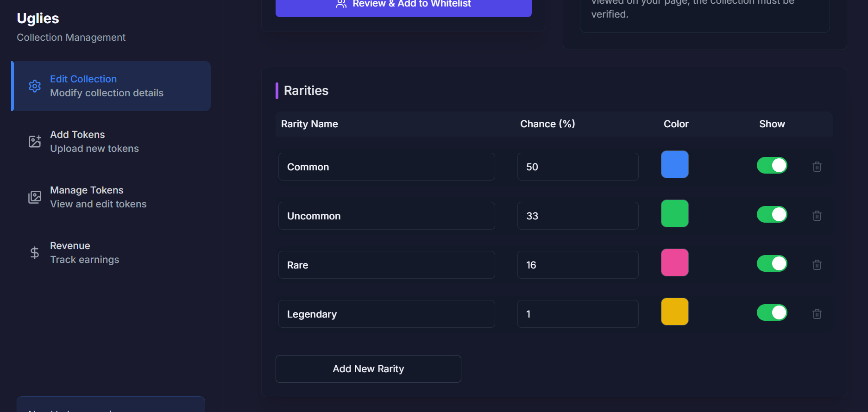Click the Rare chance percentage field
The image size is (868, 412).
point(578,265)
